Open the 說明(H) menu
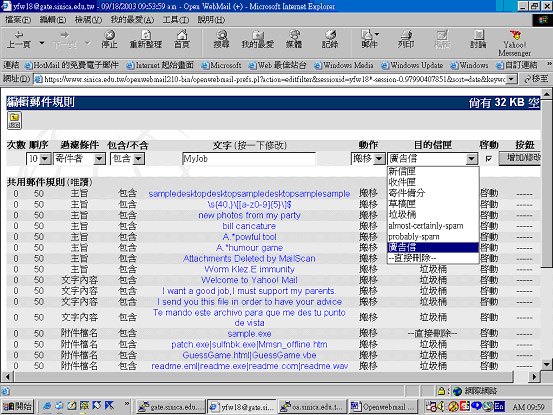The height and width of the screenshot is (415, 553). (211, 20)
